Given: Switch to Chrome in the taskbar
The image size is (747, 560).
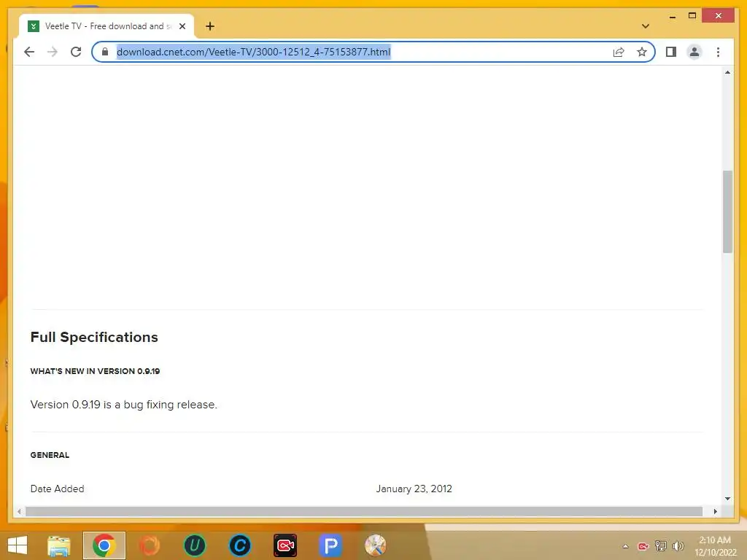Looking at the screenshot, I should click(x=104, y=545).
